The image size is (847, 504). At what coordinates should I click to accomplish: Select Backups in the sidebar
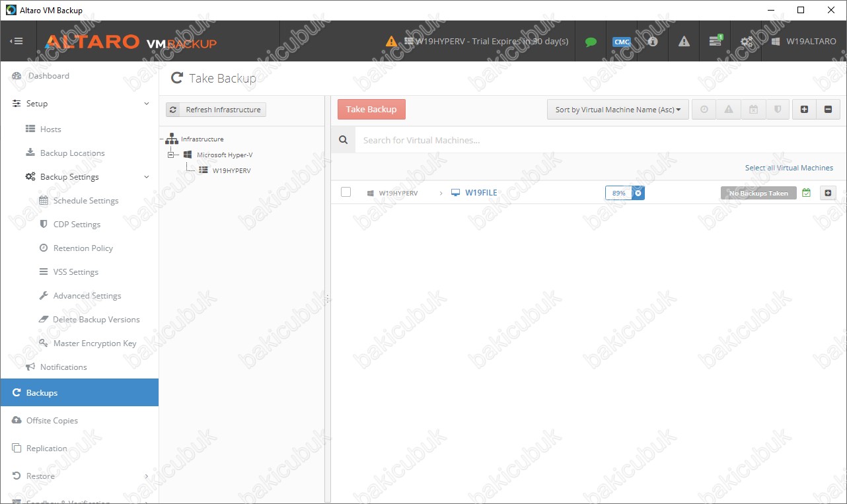79,392
